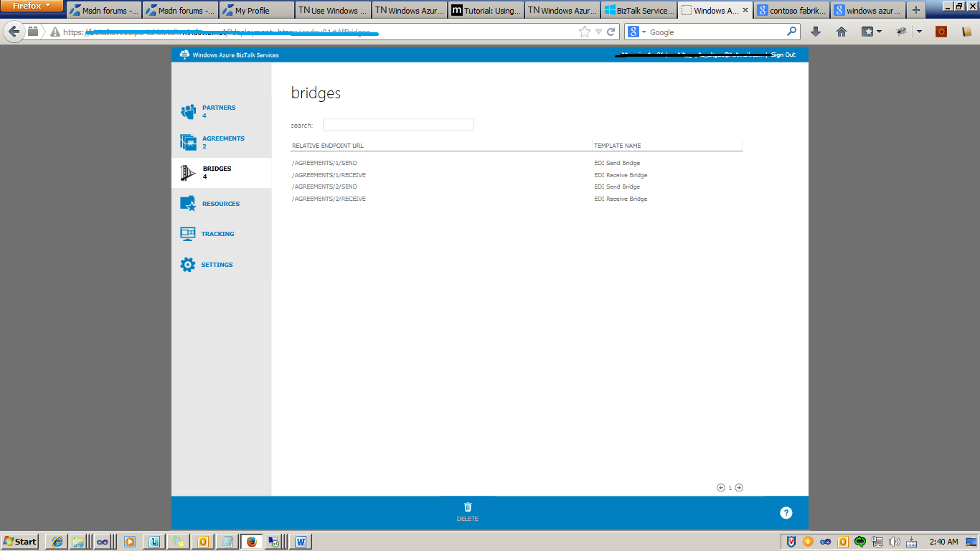The image size is (980, 551).
Task: Open the Agreements section icon
Action: (x=188, y=142)
